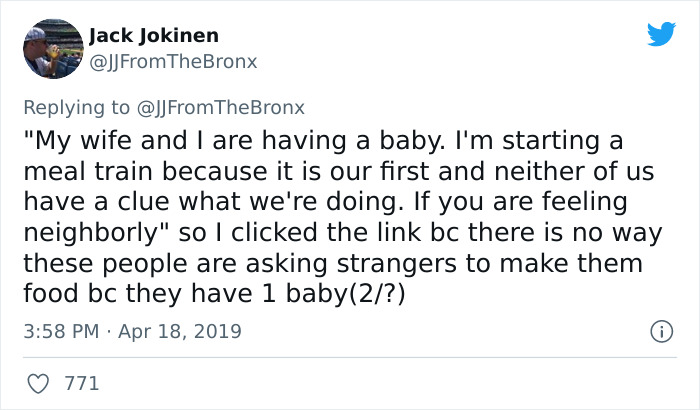Click the Twitter bird logo
Viewport: 700px width, 410px height.
[661, 35]
